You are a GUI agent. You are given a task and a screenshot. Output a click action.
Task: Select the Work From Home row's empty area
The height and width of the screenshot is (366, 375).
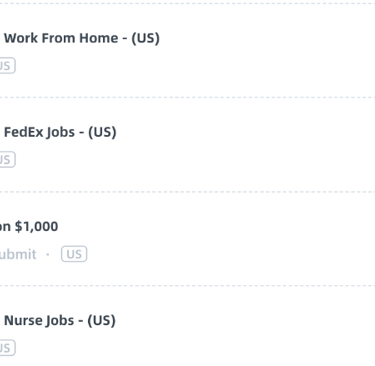[267, 51]
